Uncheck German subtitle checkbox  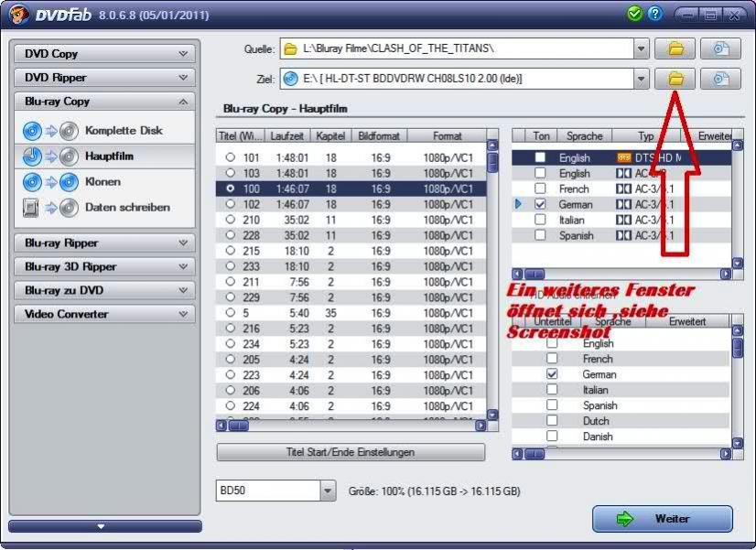coord(552,373)
